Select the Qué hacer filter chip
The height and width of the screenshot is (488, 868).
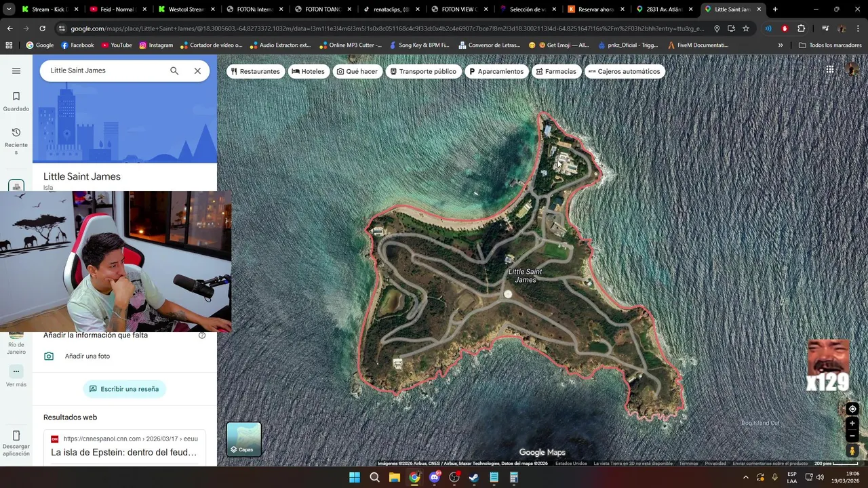pos(357,71)
